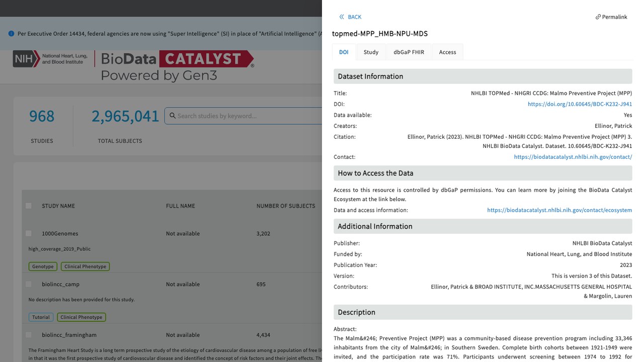Select the Clinical Phenotype tag under biolincc_camp

(x=82, y=317)
